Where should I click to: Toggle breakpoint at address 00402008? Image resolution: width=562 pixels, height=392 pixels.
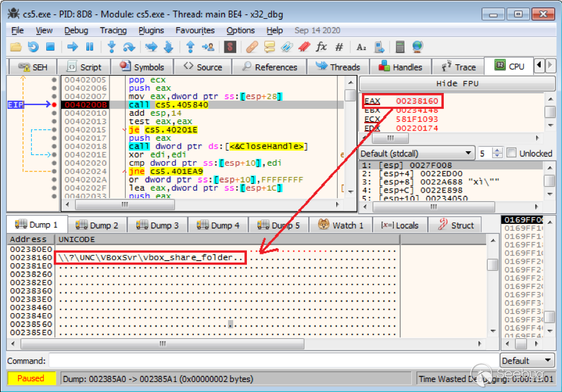click(x=54, y=105)
